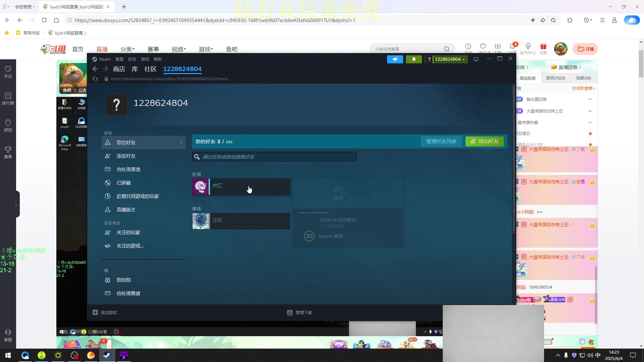Click Steam icon in Windows taskbar
The image size is (644, 362).
(107, 355)
